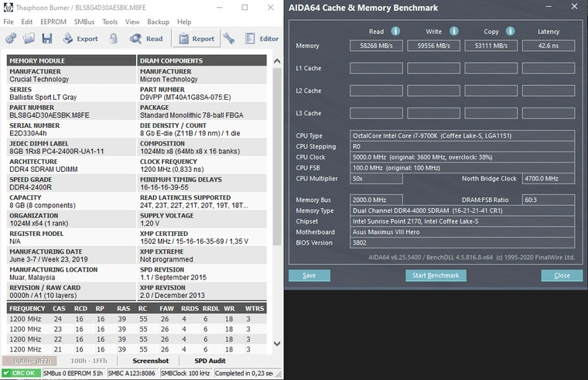Click the wrench tools icon

[229, 38]
